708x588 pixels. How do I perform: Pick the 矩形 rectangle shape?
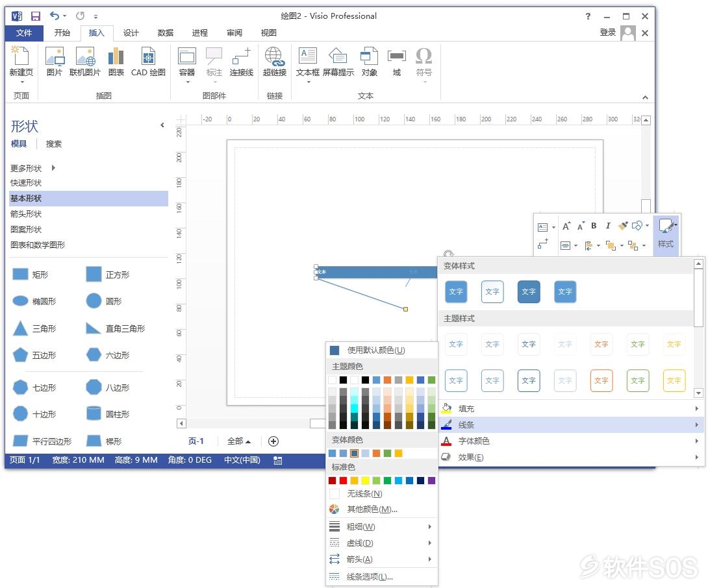pos(30,275)
